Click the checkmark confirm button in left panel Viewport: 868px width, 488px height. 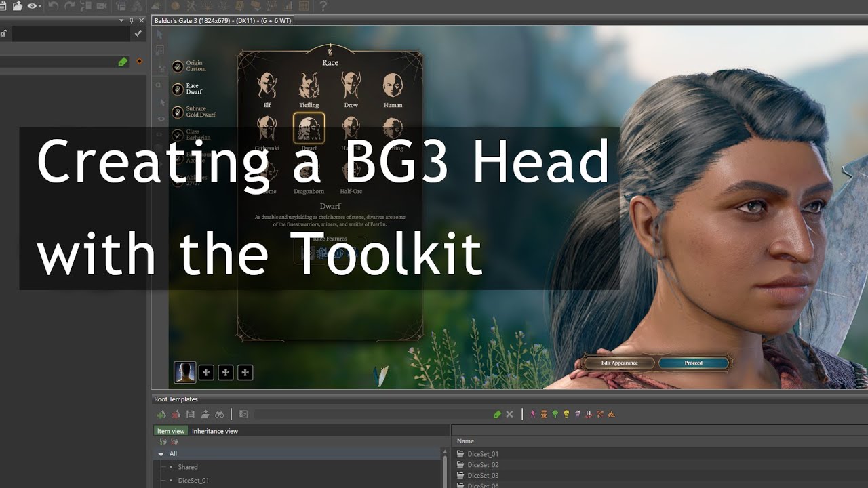pyautogui.click(x=138, y=33)
